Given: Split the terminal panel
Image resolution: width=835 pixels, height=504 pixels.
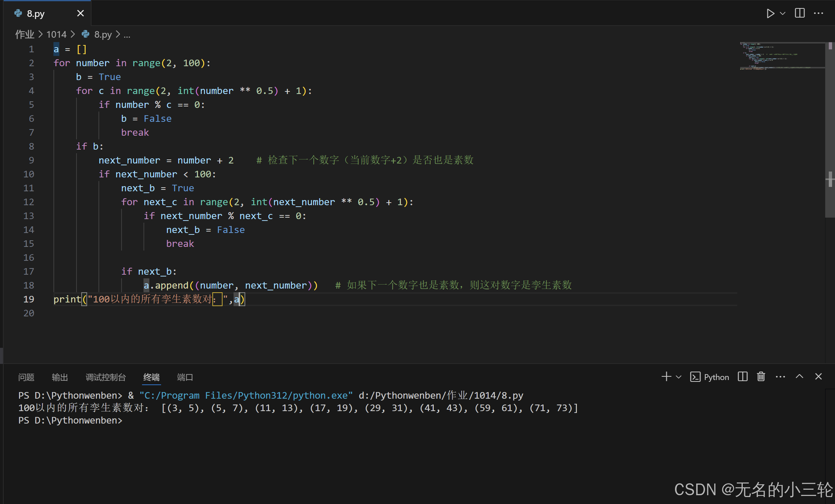Looking at the screenshot, I should (742, 377).
